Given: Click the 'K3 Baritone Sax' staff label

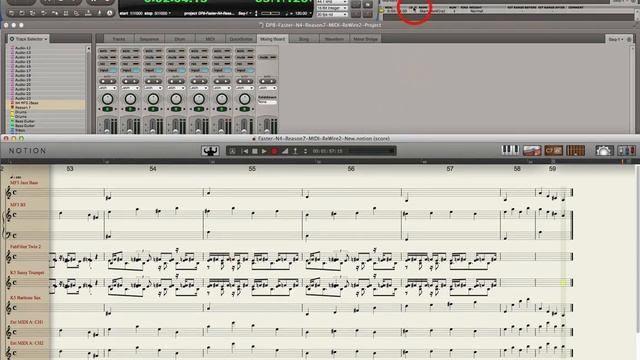Looking at the screenshot, I should (25, 298).
